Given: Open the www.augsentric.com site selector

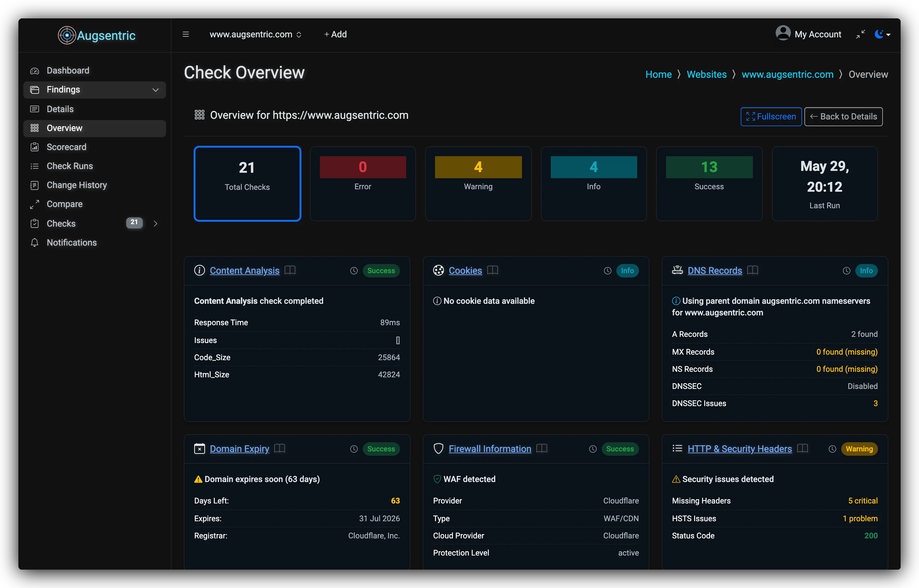Looking at the screenshot, I should (x=255, y=34).
